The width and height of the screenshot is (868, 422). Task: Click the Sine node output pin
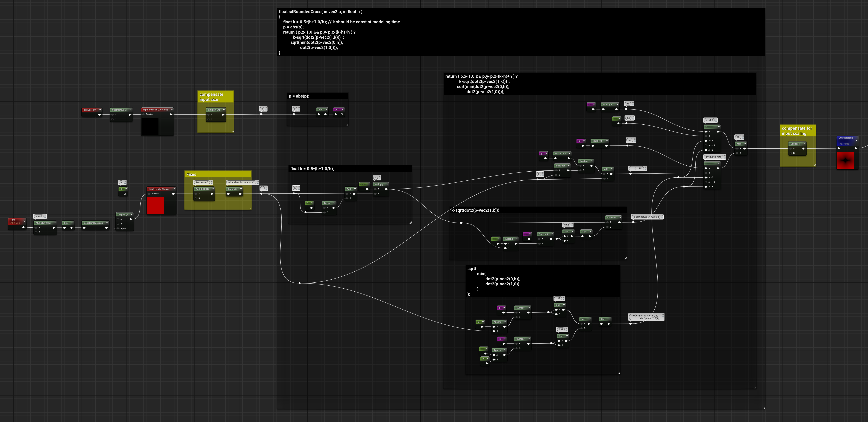[x=71, y=227]
